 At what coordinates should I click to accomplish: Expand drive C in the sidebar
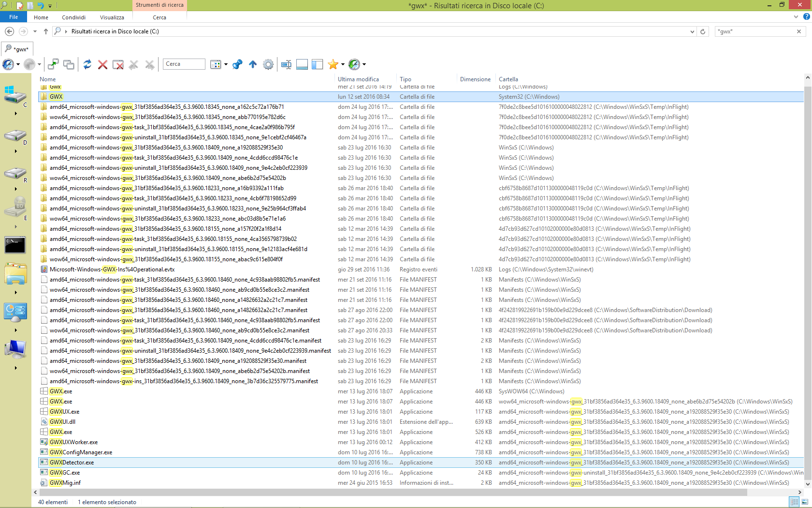tap(16, 114)
